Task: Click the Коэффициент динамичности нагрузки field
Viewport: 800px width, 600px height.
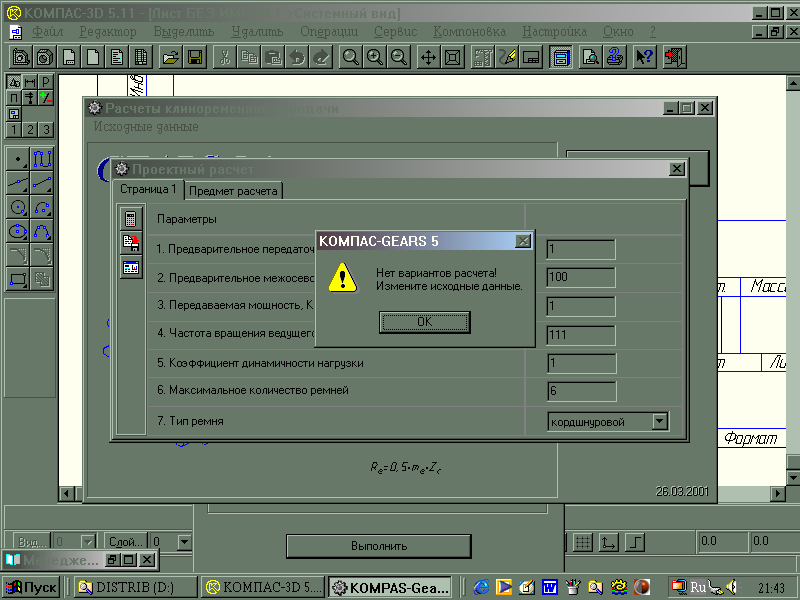Action: pos(581,363)
